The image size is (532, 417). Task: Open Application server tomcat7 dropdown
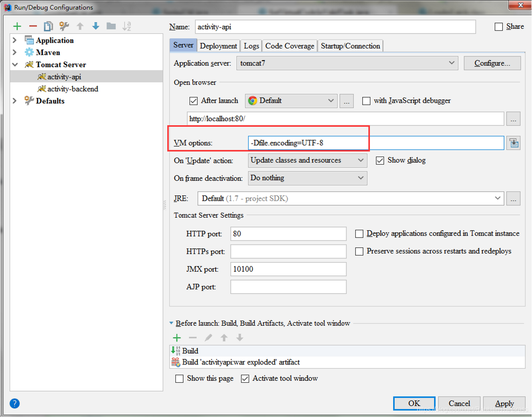347,63
